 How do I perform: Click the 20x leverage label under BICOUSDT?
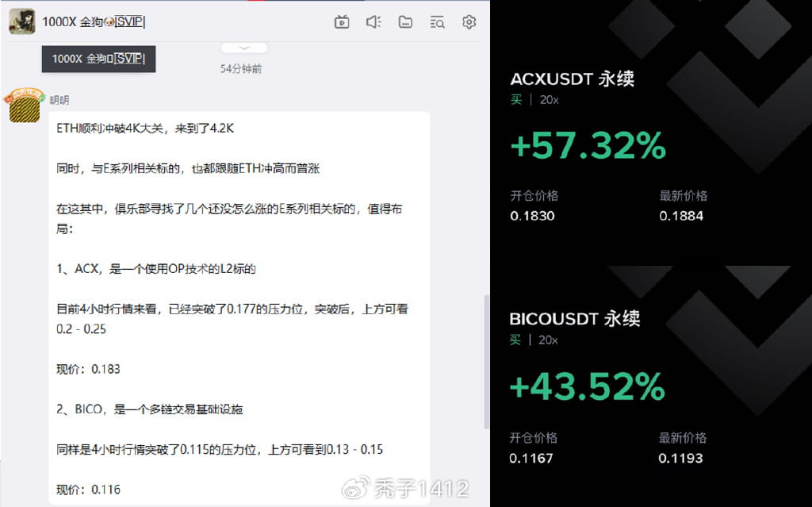tap(548, 340)
